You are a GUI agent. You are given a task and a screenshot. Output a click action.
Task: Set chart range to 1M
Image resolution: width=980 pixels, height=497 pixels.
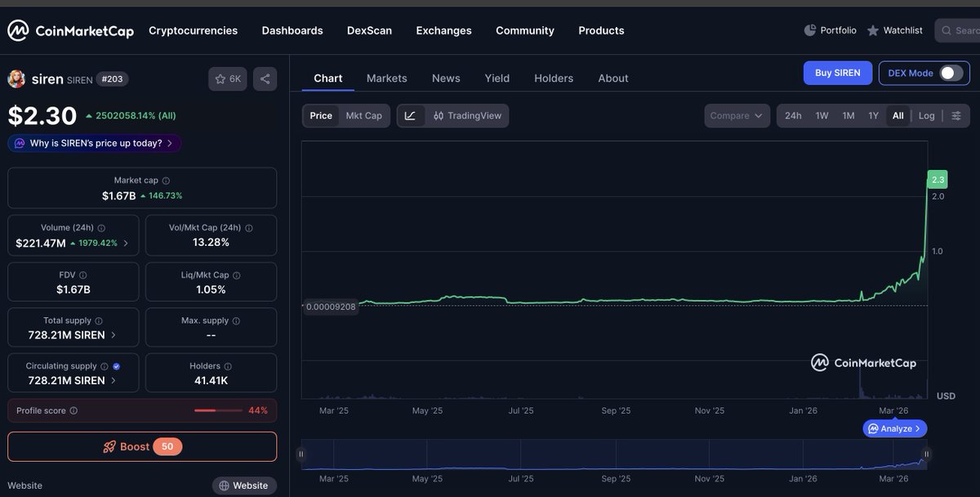[x=849, y=116]
